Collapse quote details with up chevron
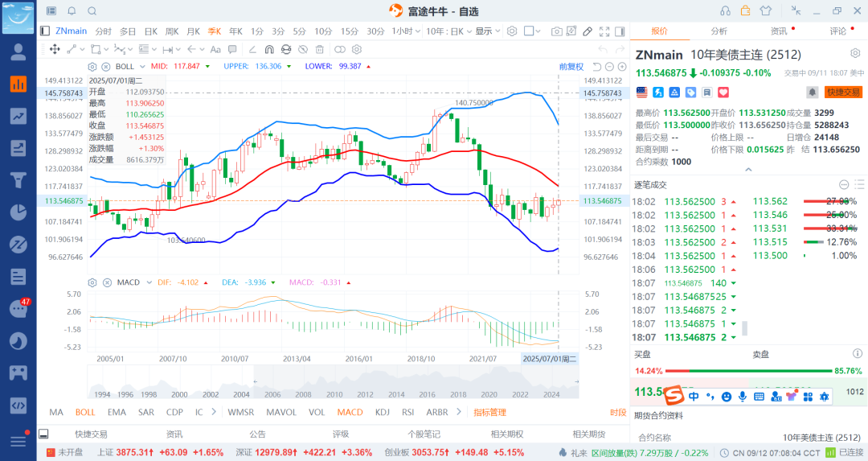868x461 pixels. point(748,170)
